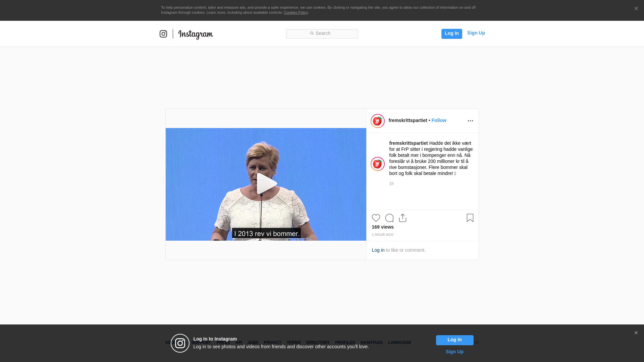Open the three-dot more options menu
644x362 pixels.
[x=470, y=121]
